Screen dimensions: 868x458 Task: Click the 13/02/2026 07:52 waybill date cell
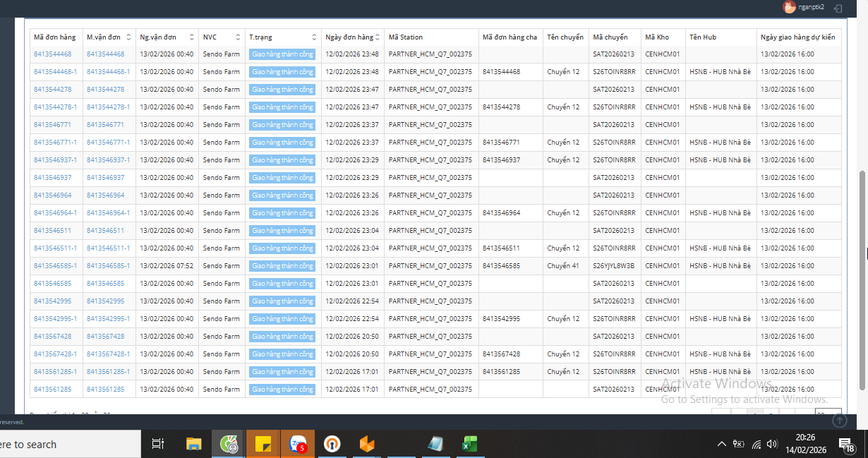(167, 266)
